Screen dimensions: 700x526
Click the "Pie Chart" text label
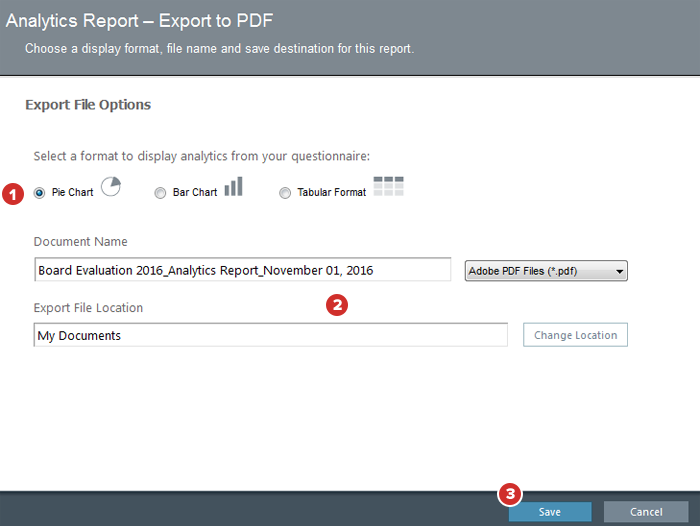(x=72, y=193)
